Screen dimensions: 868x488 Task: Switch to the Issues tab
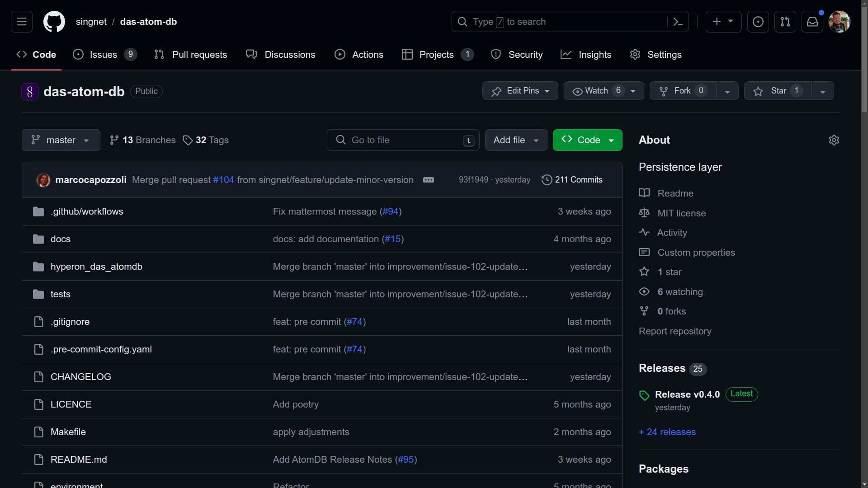coord(105,55)
